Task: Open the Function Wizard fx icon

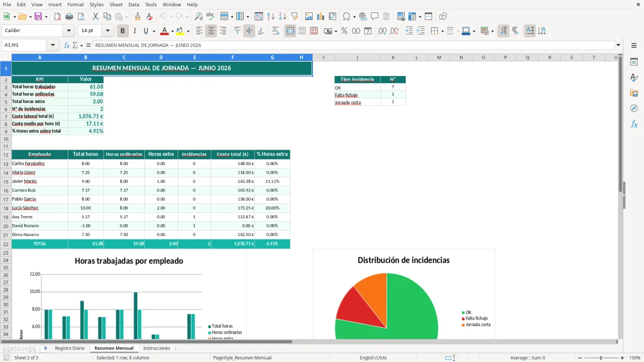Action: tap(67, 46)
